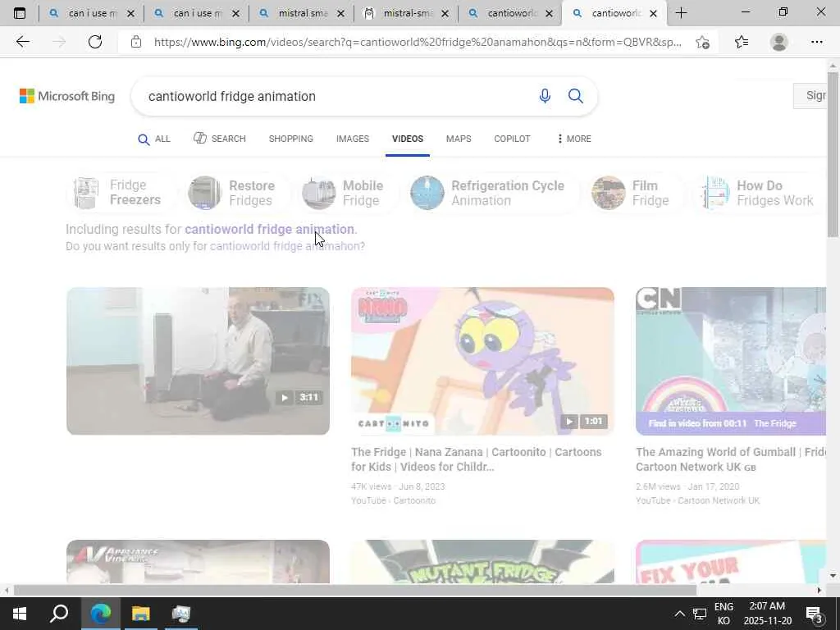Click the 2:07 AM taskbar clock
The height and width of the screenshot is (630, 840).
tap(767, 614)
